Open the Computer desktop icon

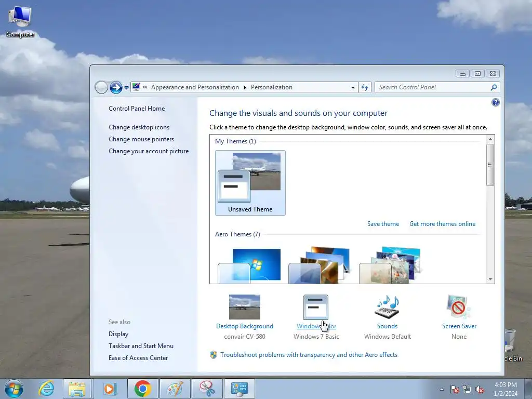pyautogui.click(x=20, y=21)
